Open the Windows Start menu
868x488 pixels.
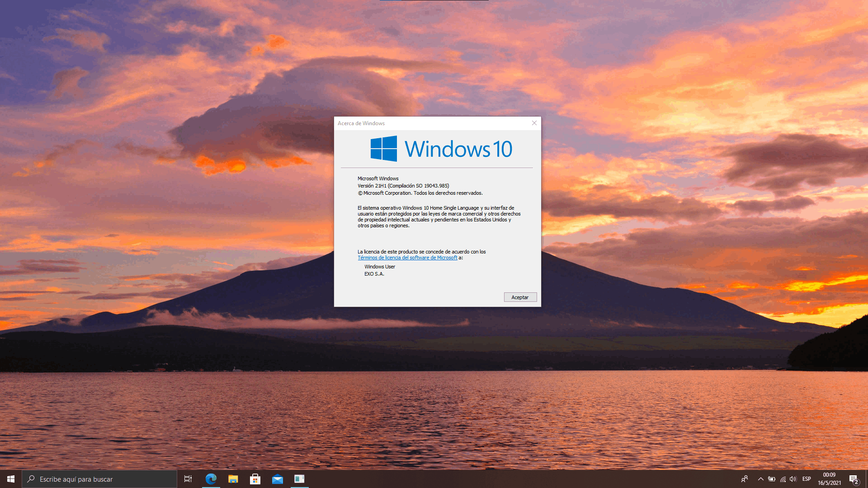[11, 479]
